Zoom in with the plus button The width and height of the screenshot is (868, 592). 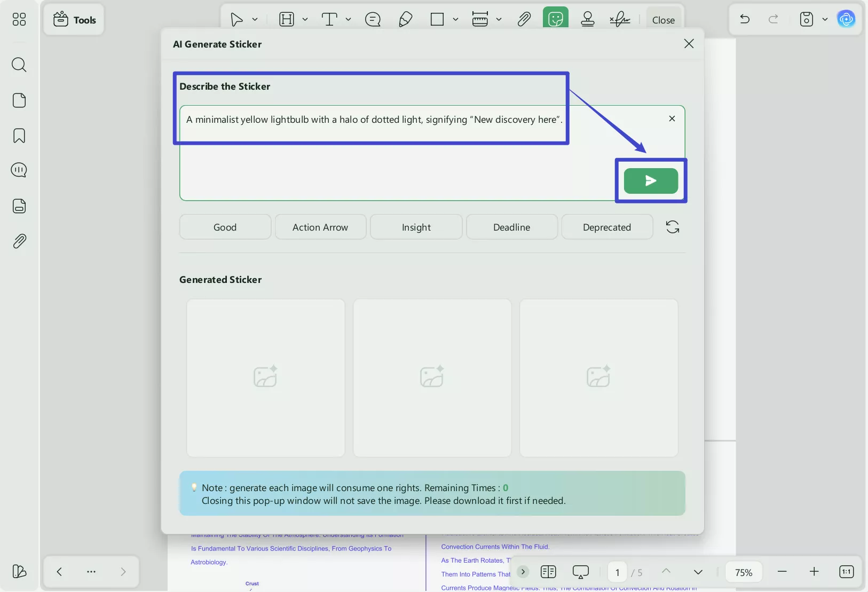click(814, 572)
